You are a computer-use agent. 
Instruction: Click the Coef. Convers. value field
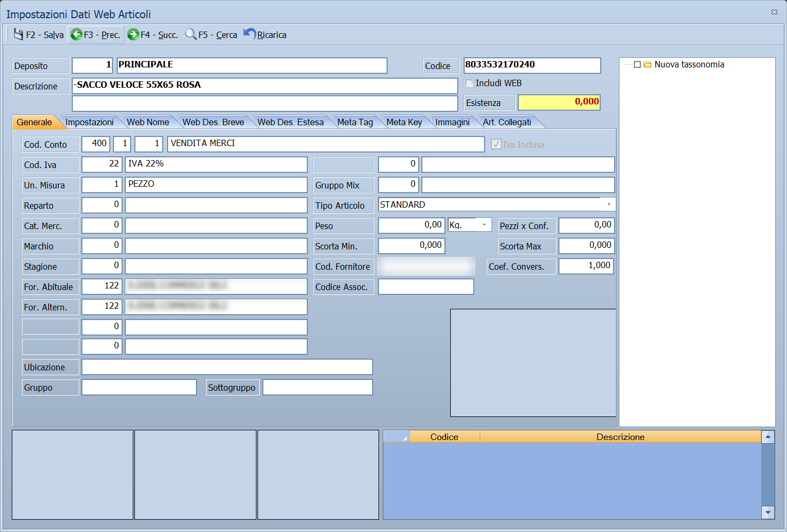pos(586,266)
